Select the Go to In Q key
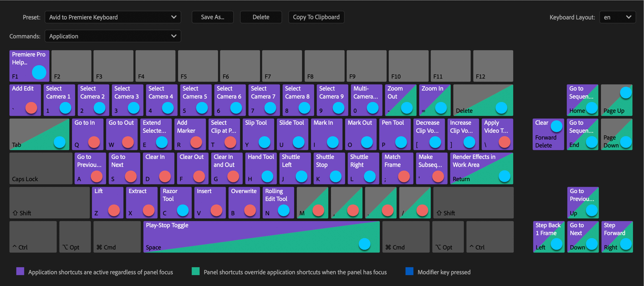This screenshot has width=644, height=286. [88, 134]
